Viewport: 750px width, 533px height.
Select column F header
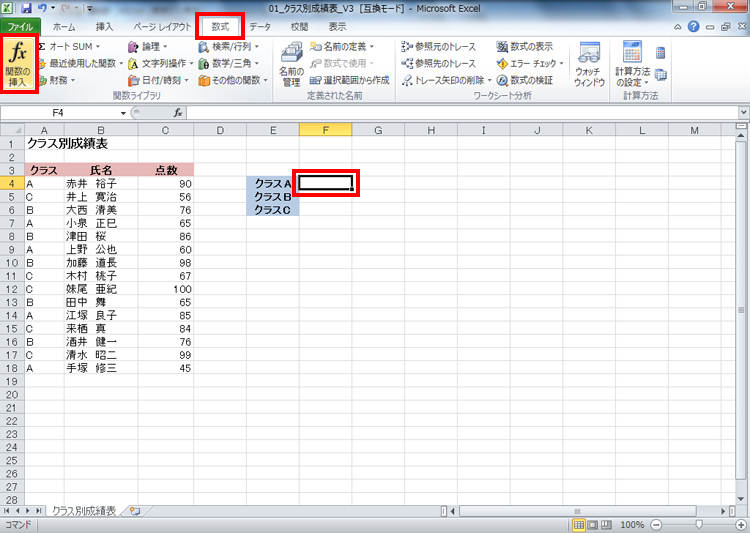(325, 130)
